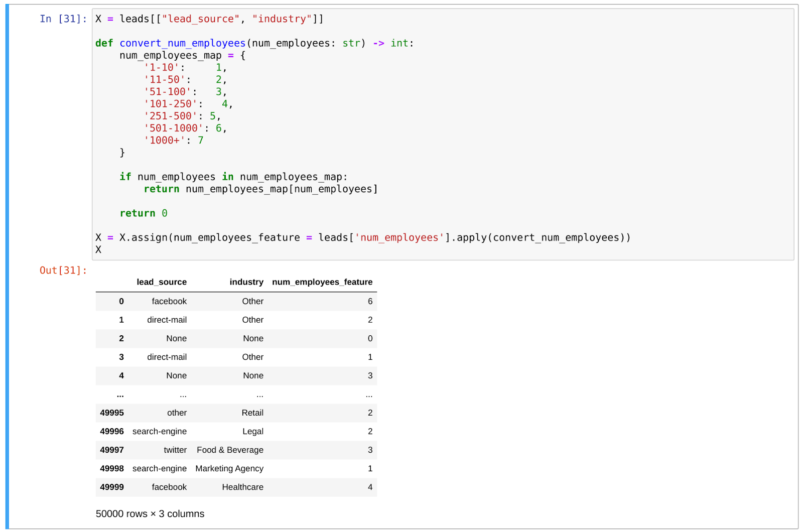Click 'direct-mail' in row 3
The width and height of the screenshot is (803, 532).
167,357
